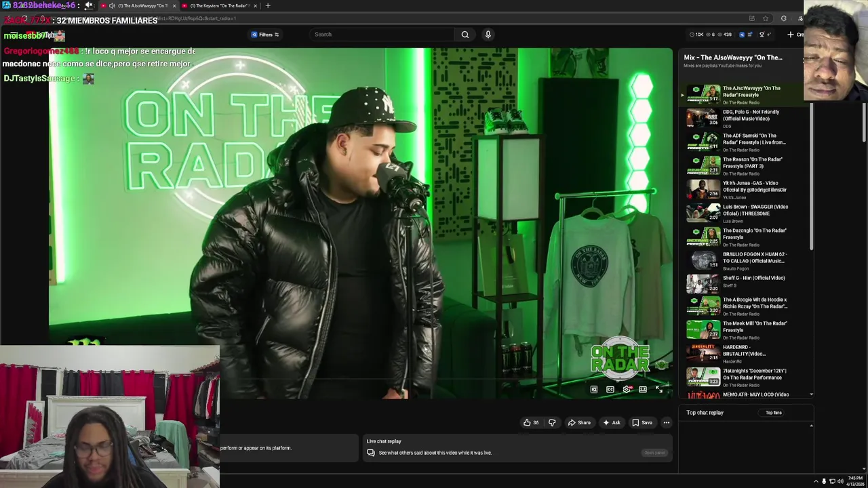The width and height of the screenshot is (868, 488).
Task: Click the Share button under the video
Action: pos(579,423)
